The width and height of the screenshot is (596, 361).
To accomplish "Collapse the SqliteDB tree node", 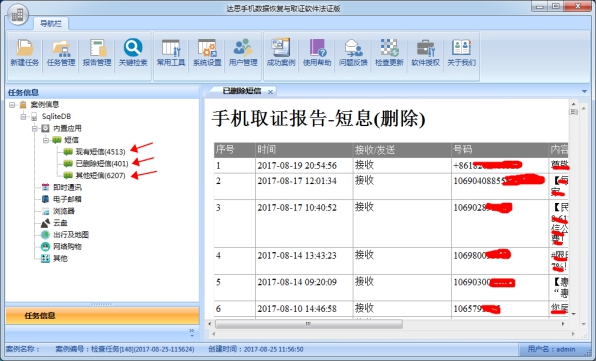I will (x=24, y=116).
